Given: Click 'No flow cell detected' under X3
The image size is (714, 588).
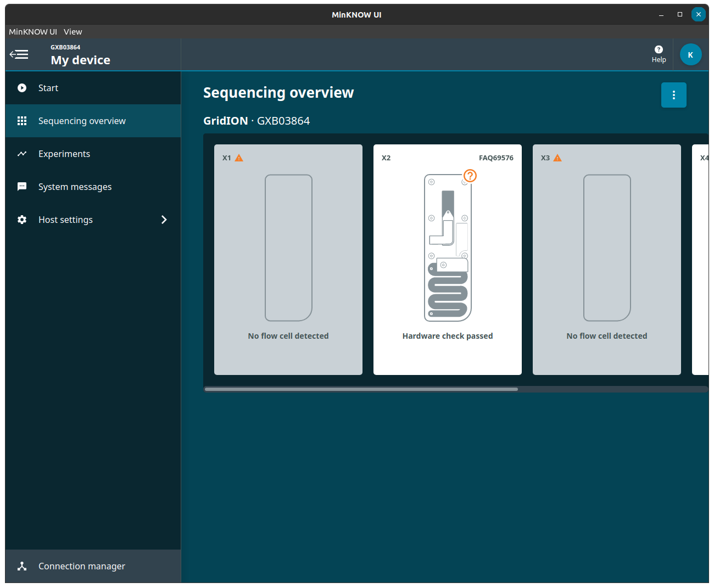Looking at the screenshot, I should click(x=607, y=336).
